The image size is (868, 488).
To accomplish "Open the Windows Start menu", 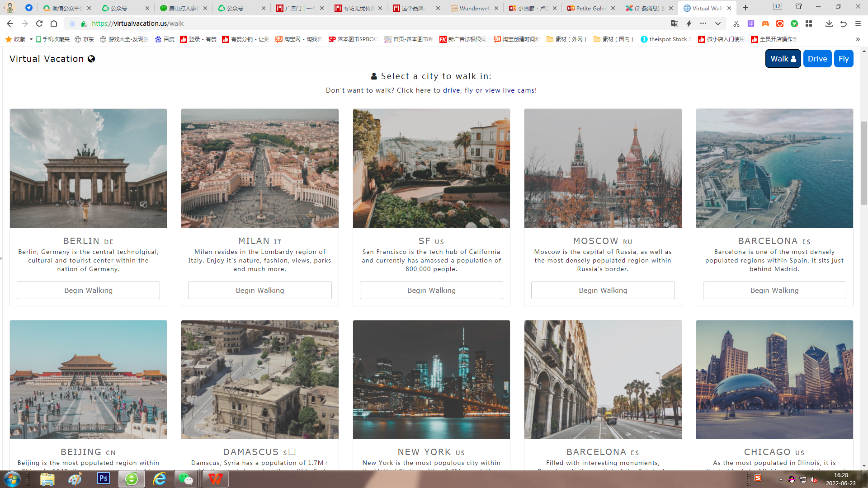I will [x=12, y=479].
